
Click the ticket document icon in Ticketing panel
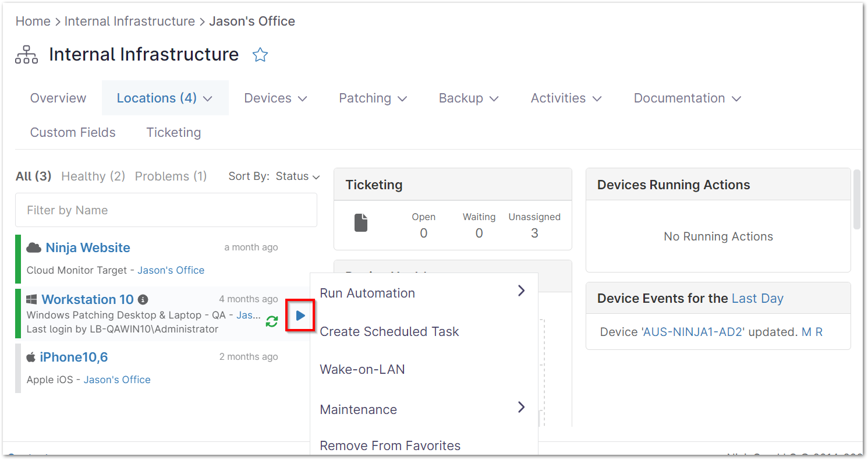coord(361,222)
